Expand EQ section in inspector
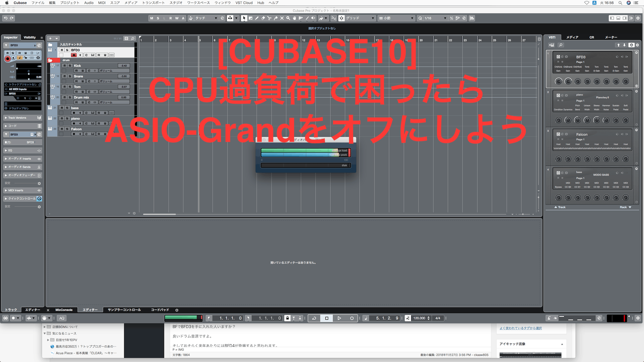The height and width of the screenshot is (362, 644). pos(6,150)
